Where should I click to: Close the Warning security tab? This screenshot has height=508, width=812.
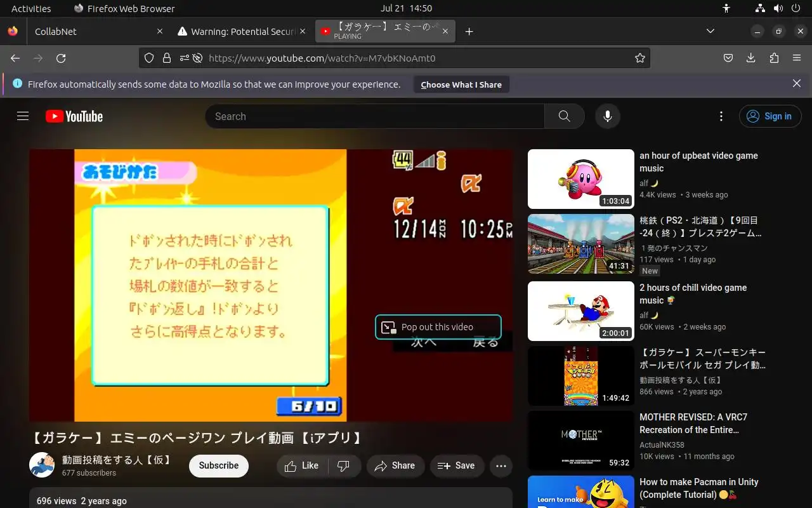(x=303, y=31)
